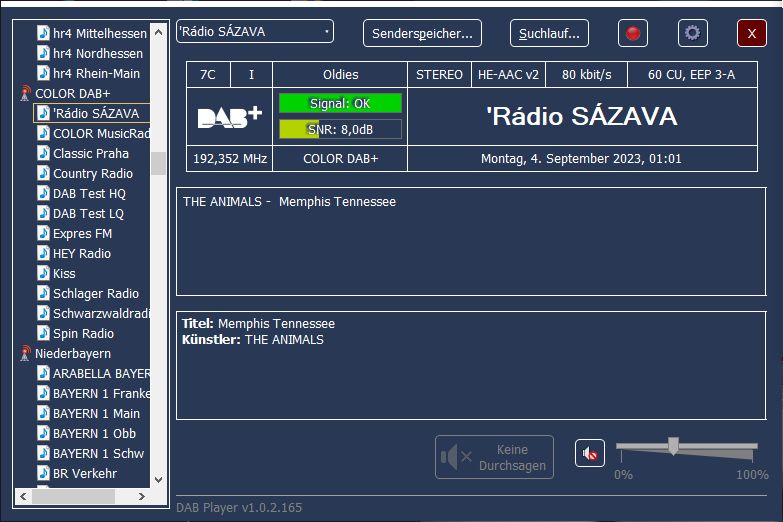Screen dimensions: 783x522
Task: Click the DAB+ logo
Action: [230, 117]
